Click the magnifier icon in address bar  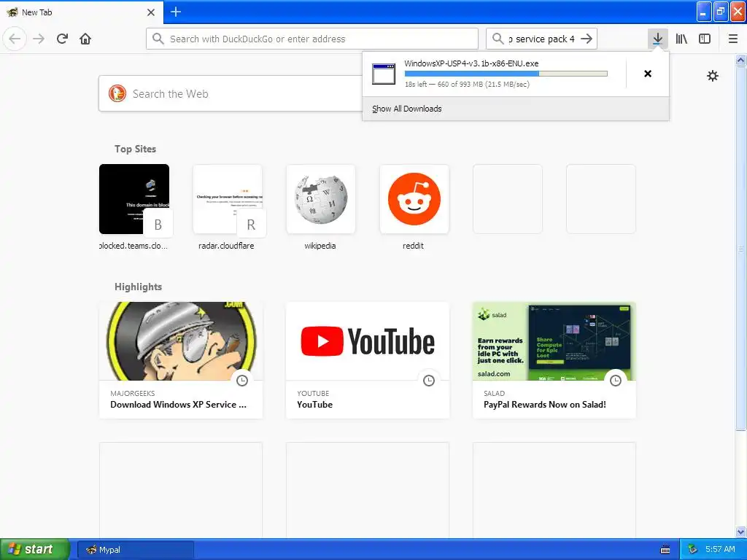coord(158,39)
